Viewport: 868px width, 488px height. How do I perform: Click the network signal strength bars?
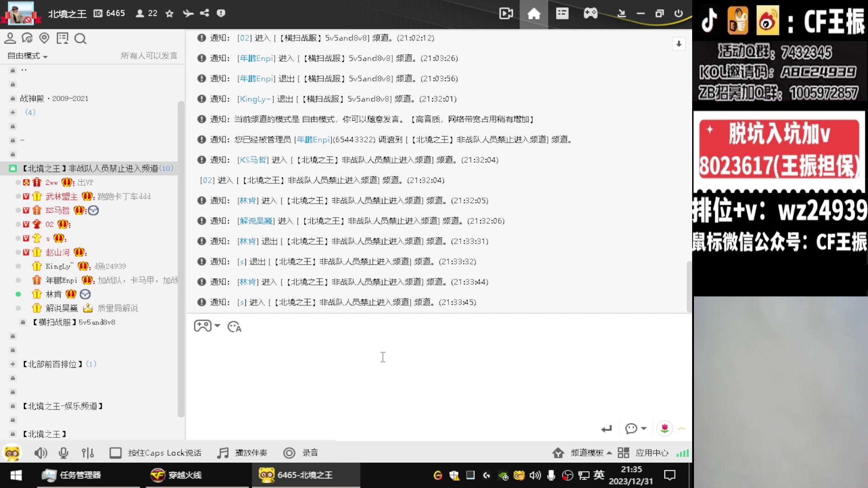pyautogui.click(x=682, y=453)
